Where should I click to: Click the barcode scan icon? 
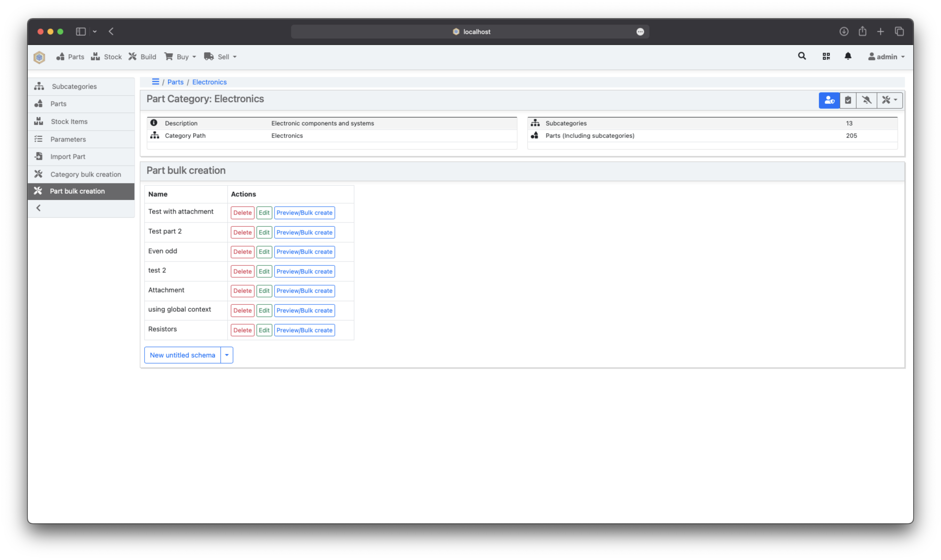826,56
